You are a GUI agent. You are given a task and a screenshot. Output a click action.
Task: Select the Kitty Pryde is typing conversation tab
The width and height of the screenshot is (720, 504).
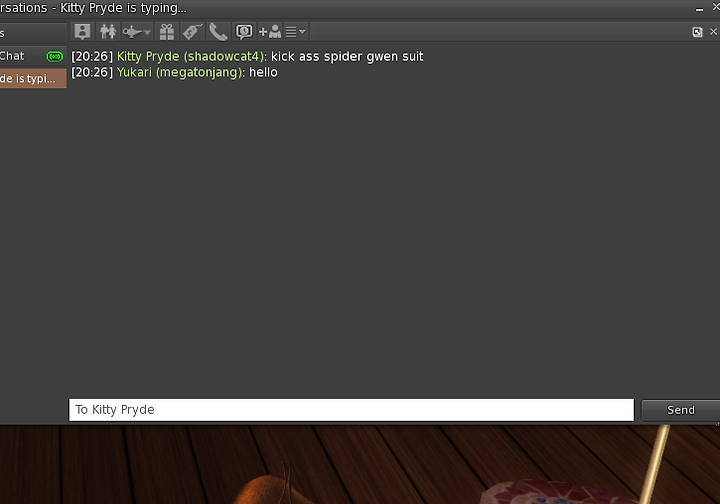pos(32,78)
